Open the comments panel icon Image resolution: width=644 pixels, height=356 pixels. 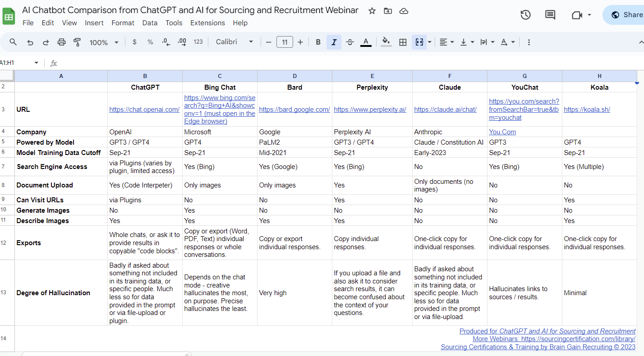coord(550,15)
